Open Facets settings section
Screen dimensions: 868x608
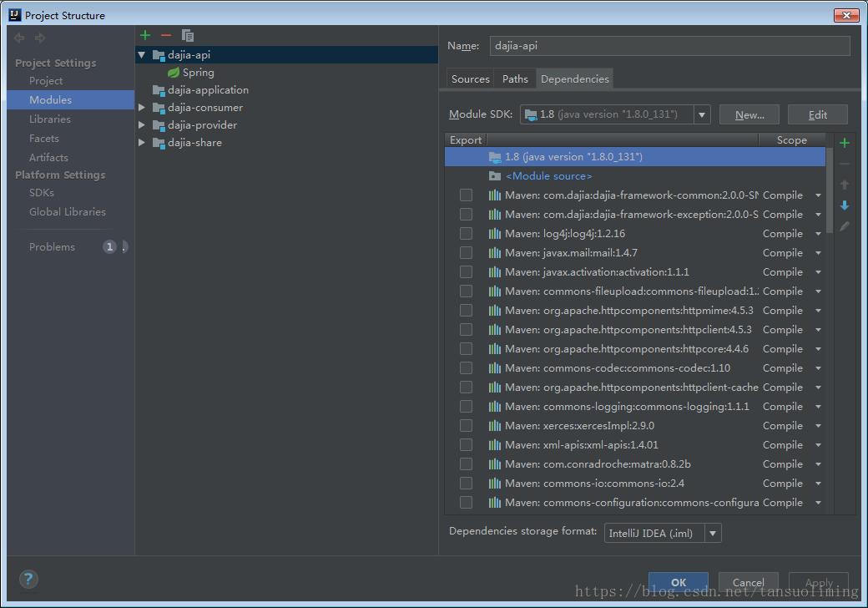pyautogui.click(x=43, y=139)
